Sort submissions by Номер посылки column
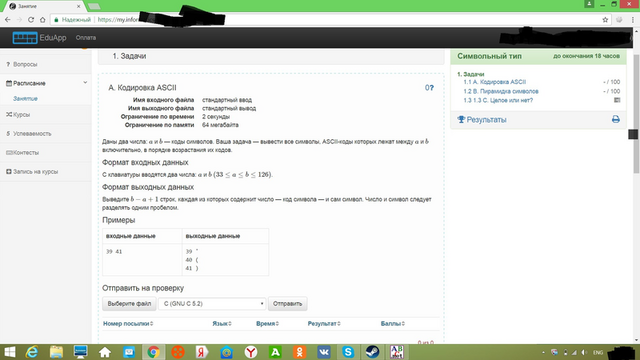The width and height of the screenshot is (640, 360). coord(128,324)
